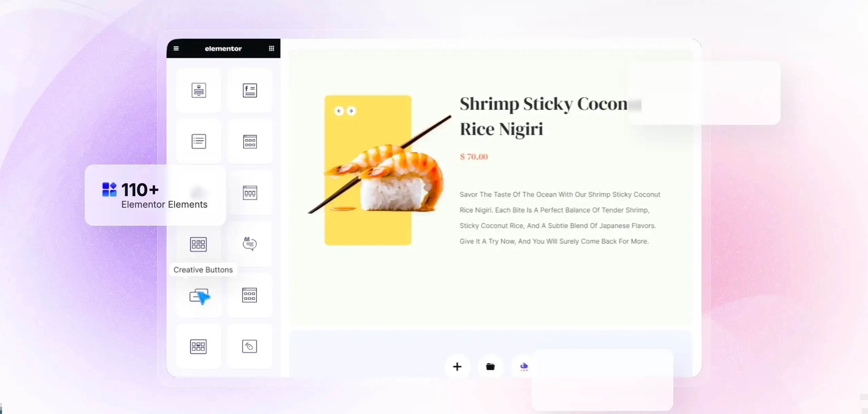Open the add new element plus button
This screenshot has height=414, width=868.
tap(457, 366)
